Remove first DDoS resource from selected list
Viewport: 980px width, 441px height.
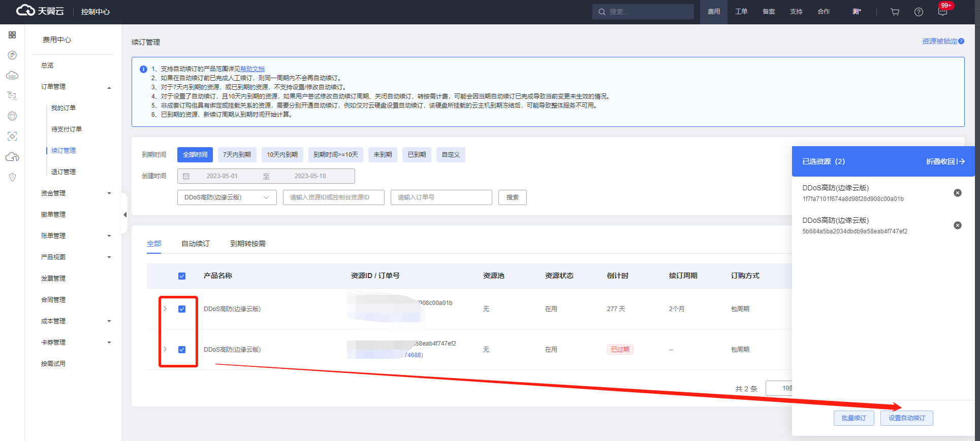point(957,193)
